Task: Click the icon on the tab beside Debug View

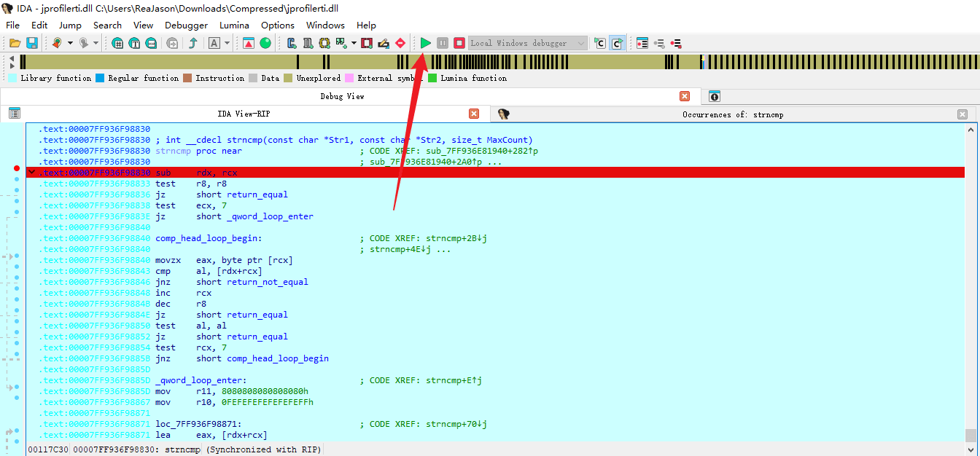Action: pyautogui.click(x=715, y=96)
